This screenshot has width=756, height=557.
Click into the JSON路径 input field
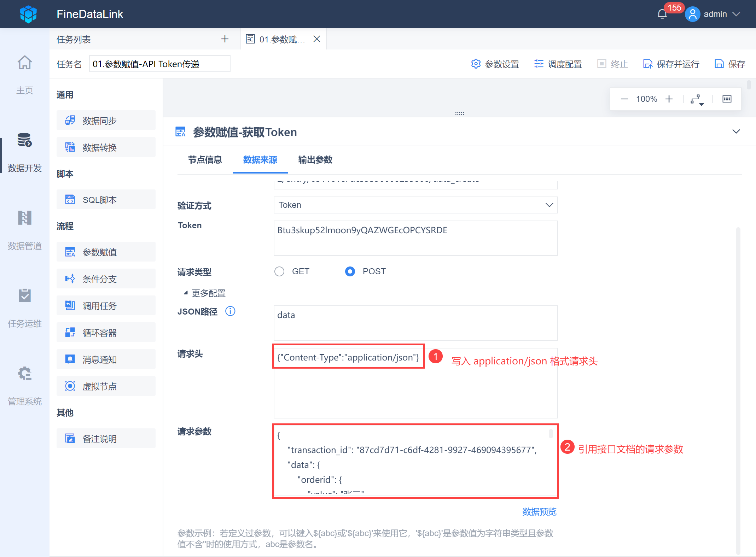(x=415, y=322)
